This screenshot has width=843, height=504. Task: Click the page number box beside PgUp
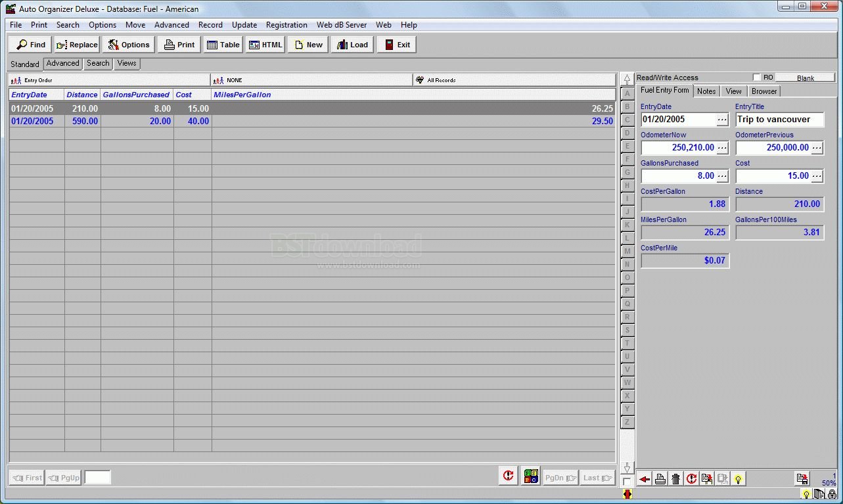point(97,478)
